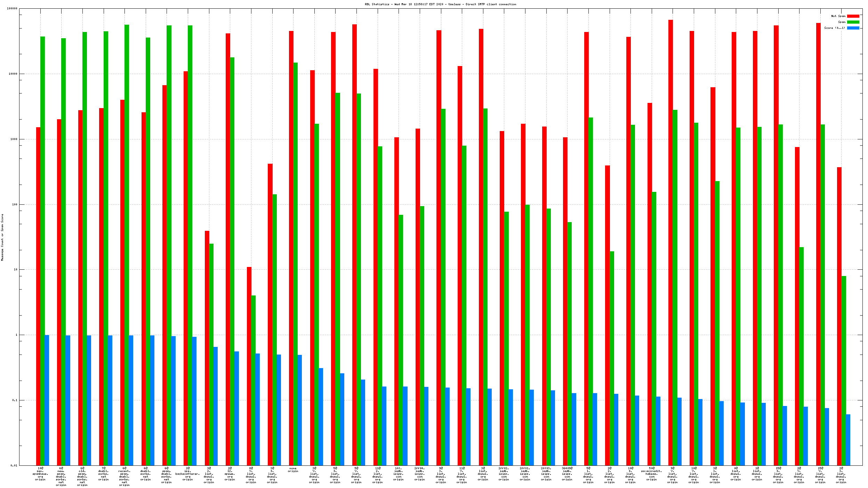Screen dimensions: 868x488
Task: Select the 10000 y-axis tick label
Action: 13,74
